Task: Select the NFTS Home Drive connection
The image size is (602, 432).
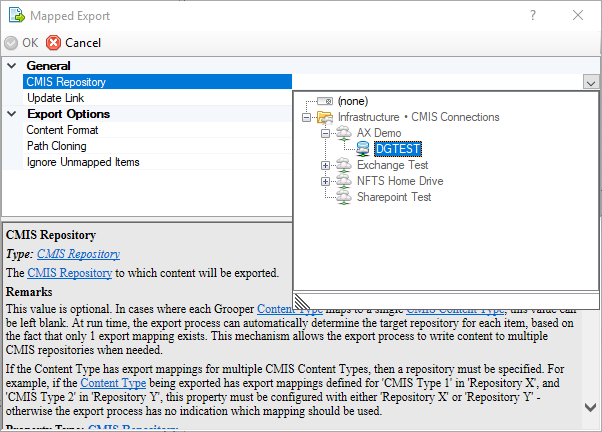Action: click(400, 181)
